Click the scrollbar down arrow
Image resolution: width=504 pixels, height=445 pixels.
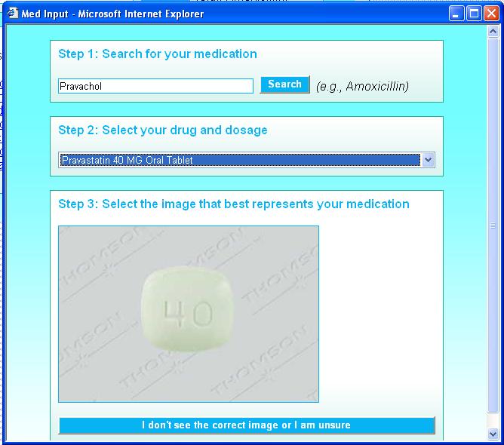[493, 434]
